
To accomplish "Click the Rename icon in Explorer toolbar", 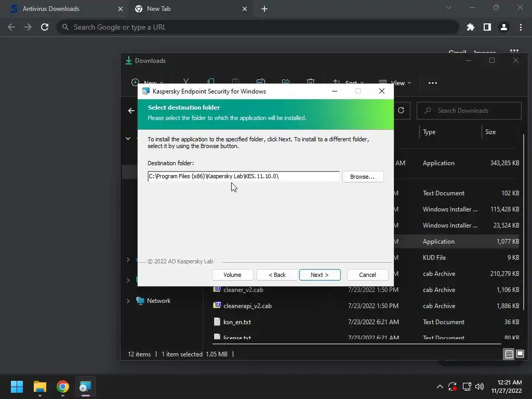I will 261,82.
